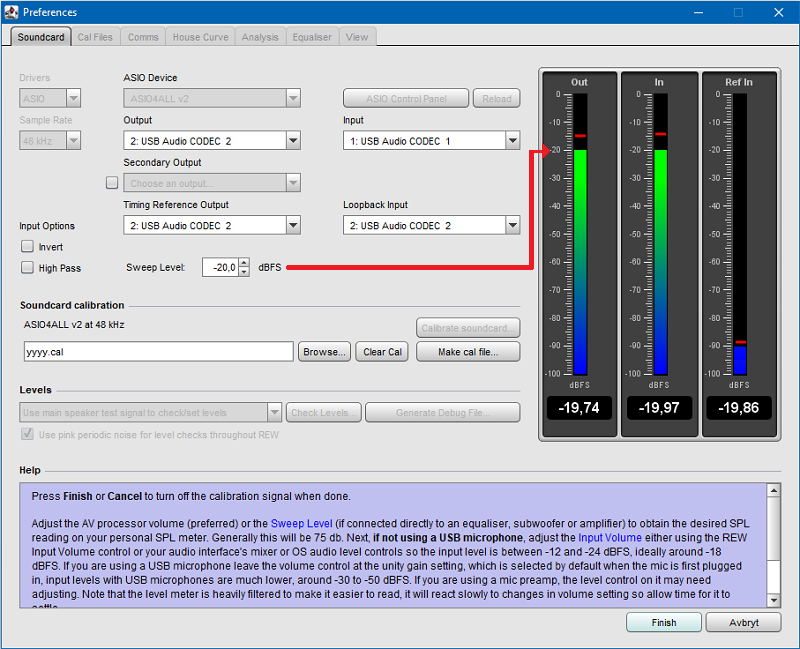The image size is (800, 649).
Task: Click the REW app icon in the title bar
Action: 11,12
